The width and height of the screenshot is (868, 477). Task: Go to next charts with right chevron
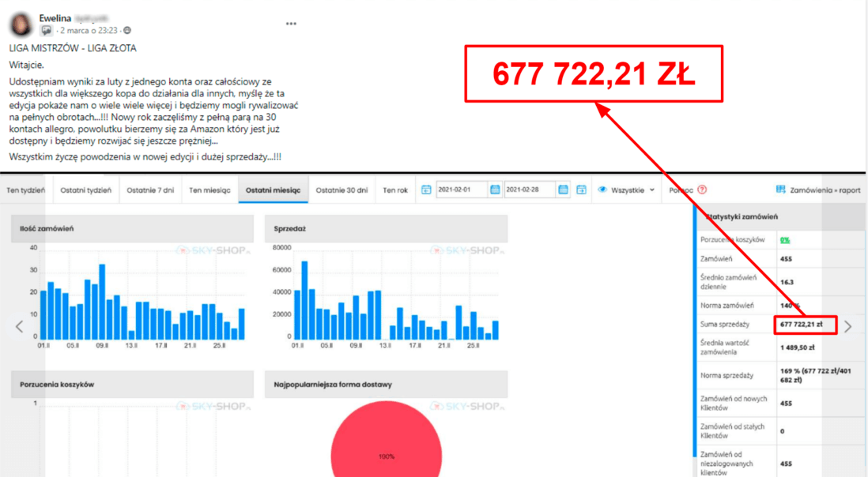[x=847, y=326]
